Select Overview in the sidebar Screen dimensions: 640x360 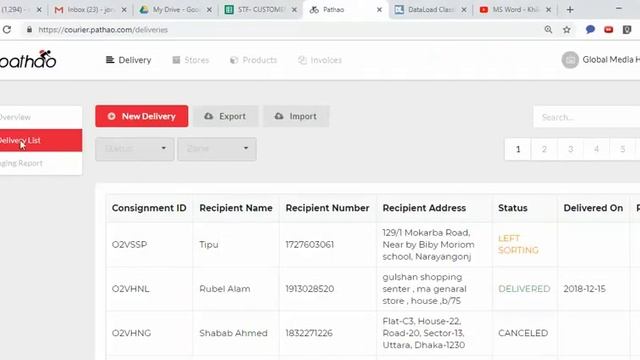coord(41,117)
